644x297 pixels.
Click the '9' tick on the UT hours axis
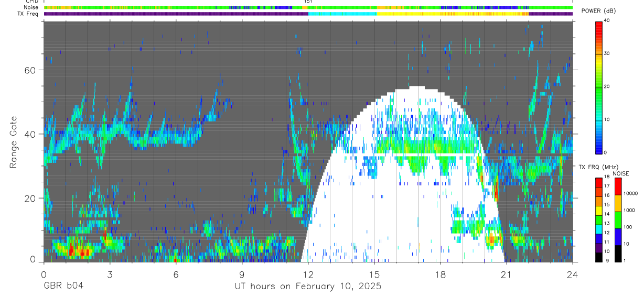coord(242,274)
